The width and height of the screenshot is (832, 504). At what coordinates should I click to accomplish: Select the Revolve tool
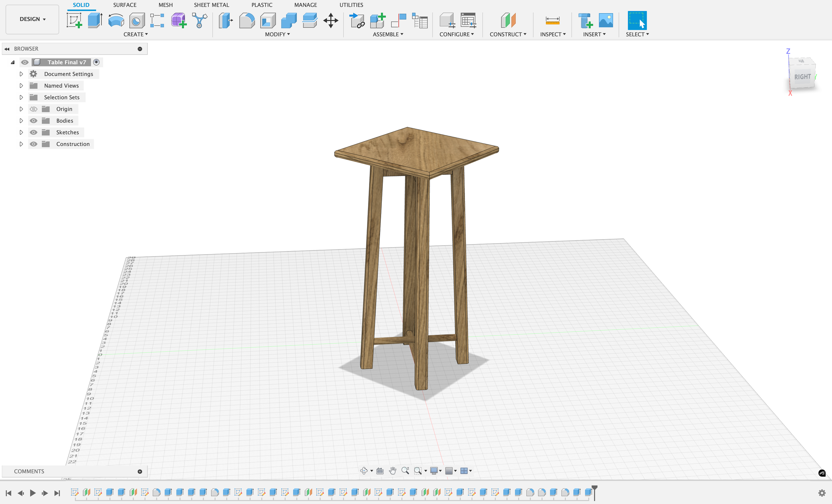[116, 20]
